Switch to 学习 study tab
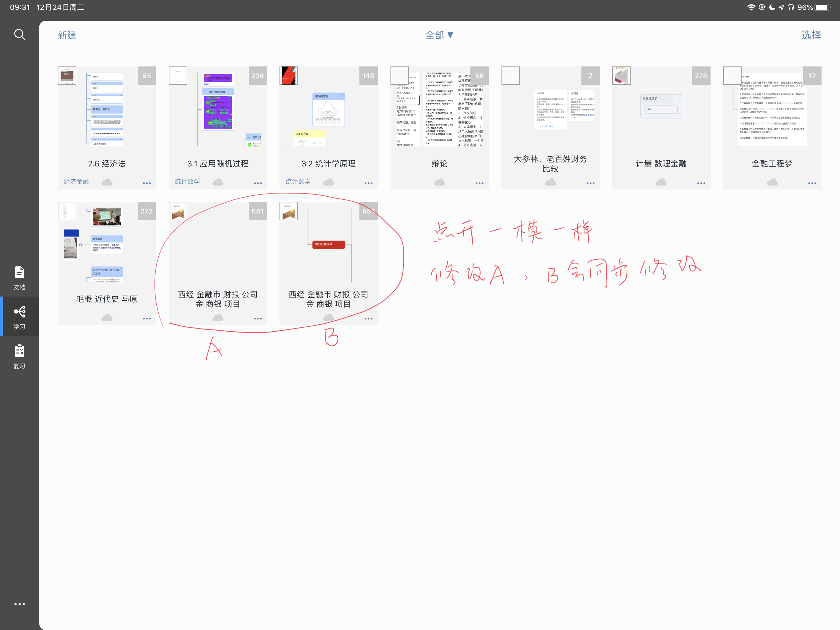The width and height of the screenshot is (840, 630). tap(19, 317)
